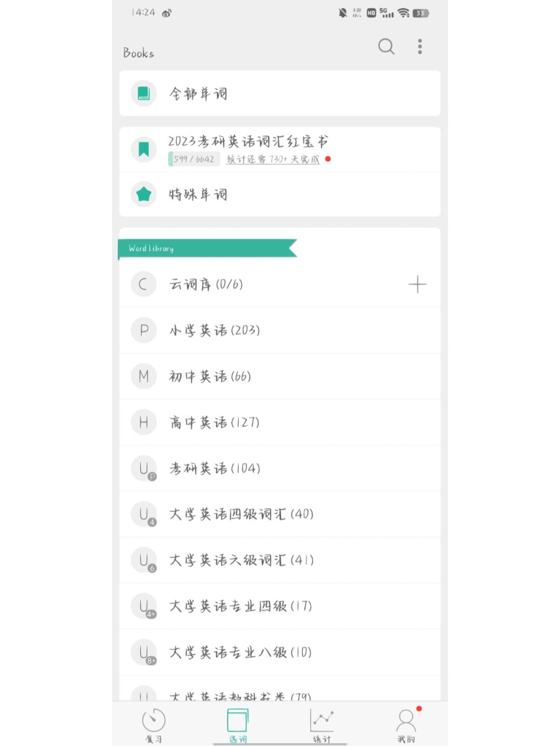Select the 选词 word selection tab
This screenshot has height=746, width=560.
tap(237, 725)
